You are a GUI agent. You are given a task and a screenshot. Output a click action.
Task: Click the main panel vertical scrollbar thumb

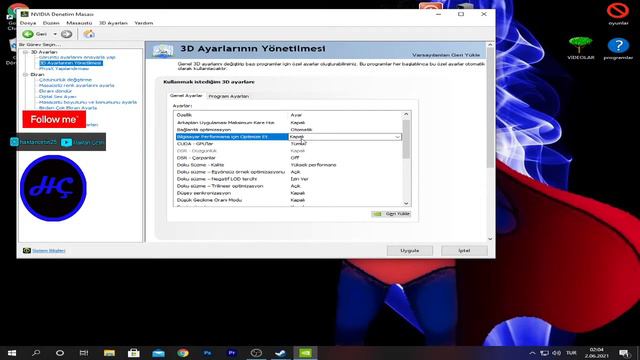click(490, 108)
